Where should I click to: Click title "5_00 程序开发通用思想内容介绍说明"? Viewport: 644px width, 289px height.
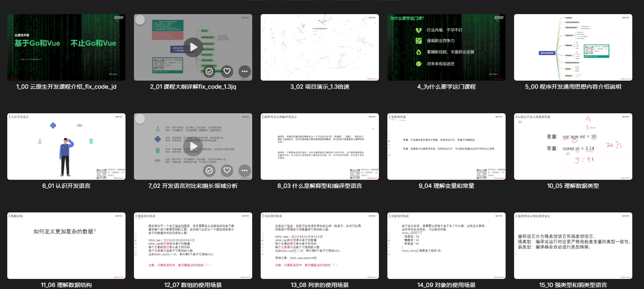(573, 87)
